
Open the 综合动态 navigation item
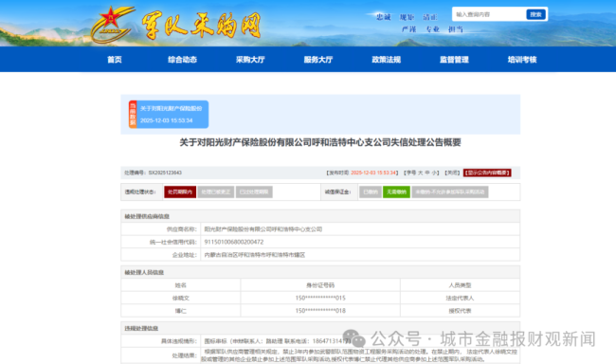pos(182,60)
